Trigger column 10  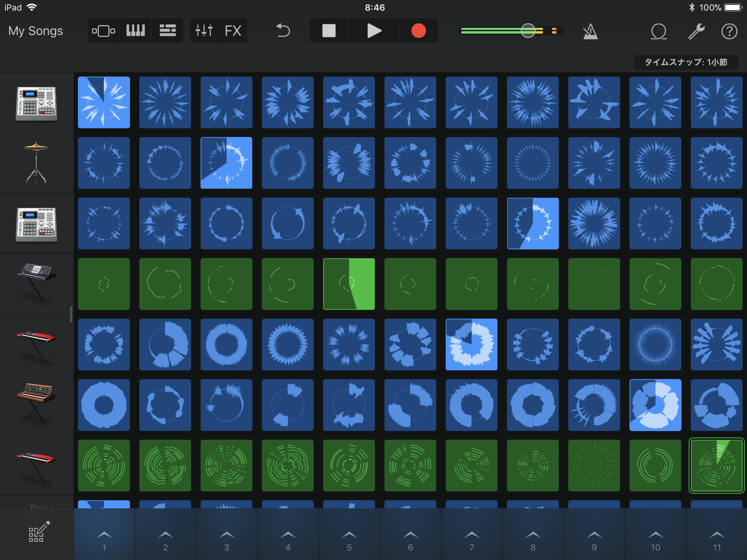click(656, 534)
